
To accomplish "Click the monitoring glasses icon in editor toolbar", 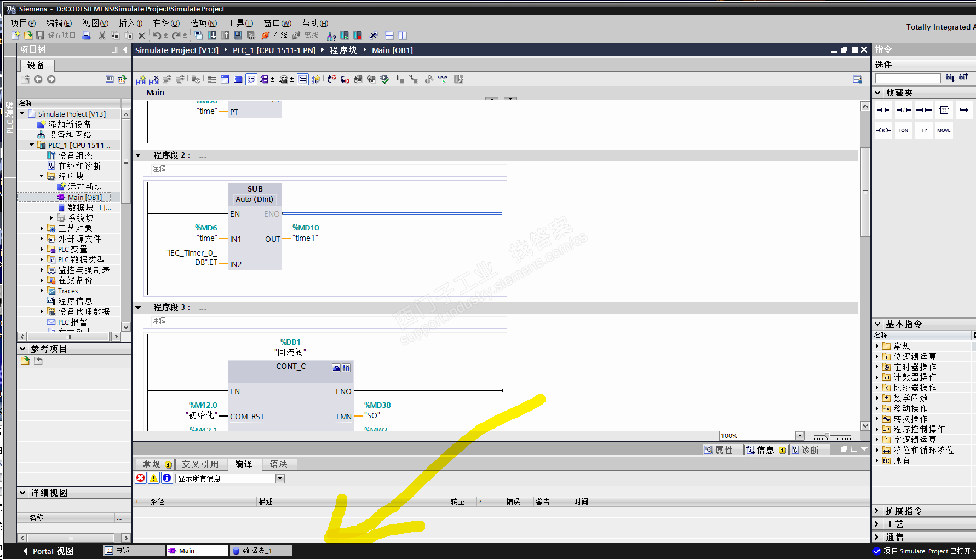I will point(442,79).
